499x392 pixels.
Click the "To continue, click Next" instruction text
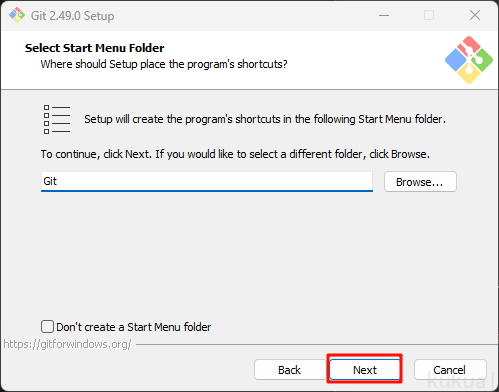point(235,154)
